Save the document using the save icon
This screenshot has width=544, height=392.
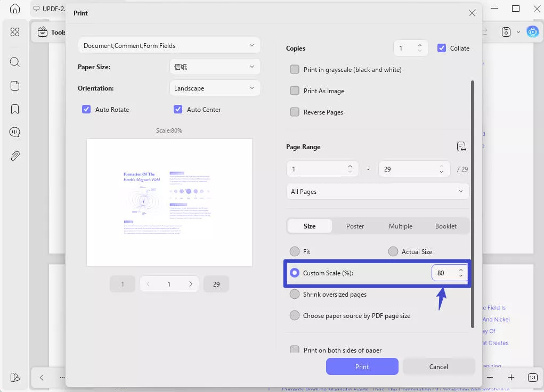tap(505, 31)
